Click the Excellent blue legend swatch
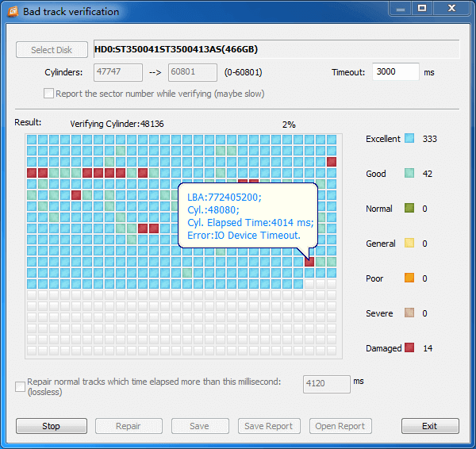 coord(409,139)
